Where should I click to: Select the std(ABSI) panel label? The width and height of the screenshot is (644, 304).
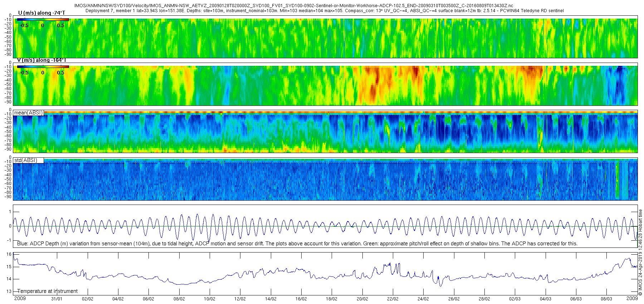tap(25, 160)
